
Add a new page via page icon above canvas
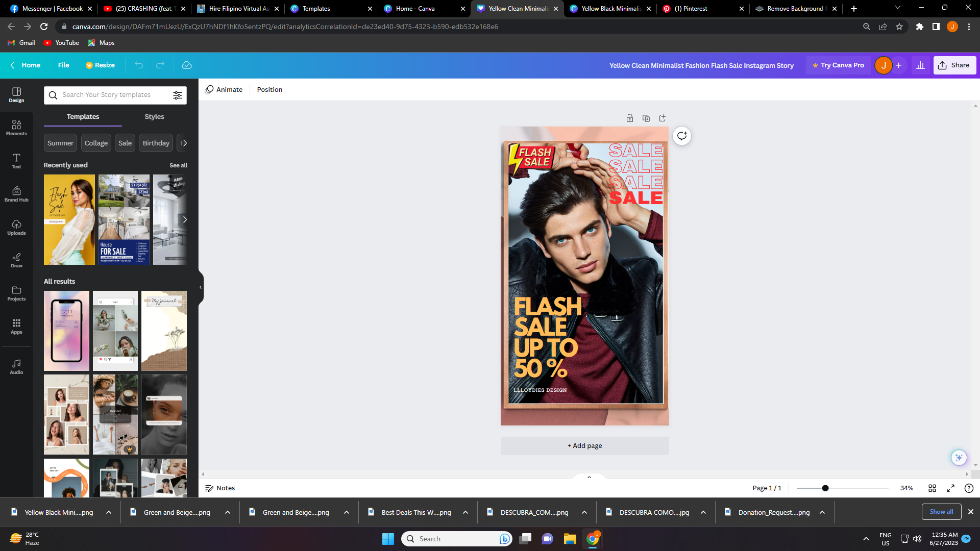(663, 118)
